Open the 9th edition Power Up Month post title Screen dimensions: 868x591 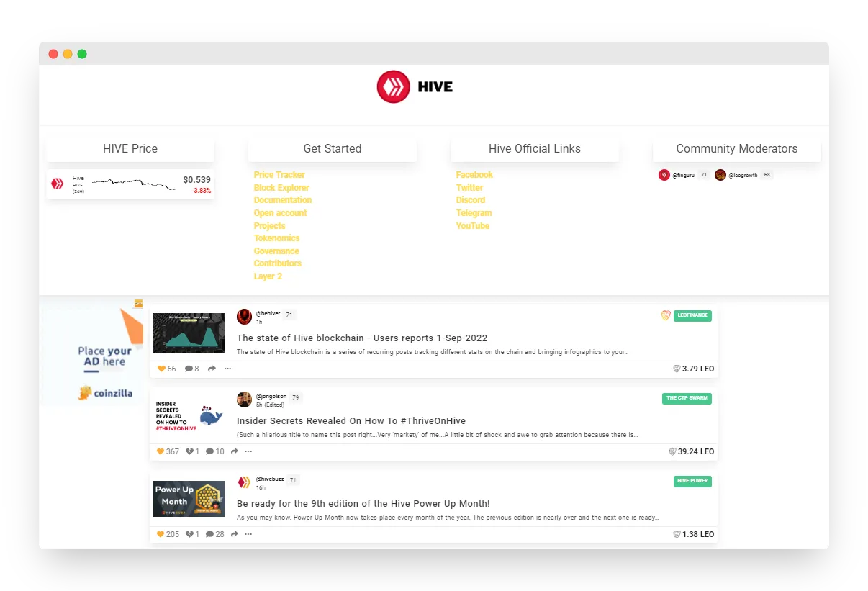363,504
